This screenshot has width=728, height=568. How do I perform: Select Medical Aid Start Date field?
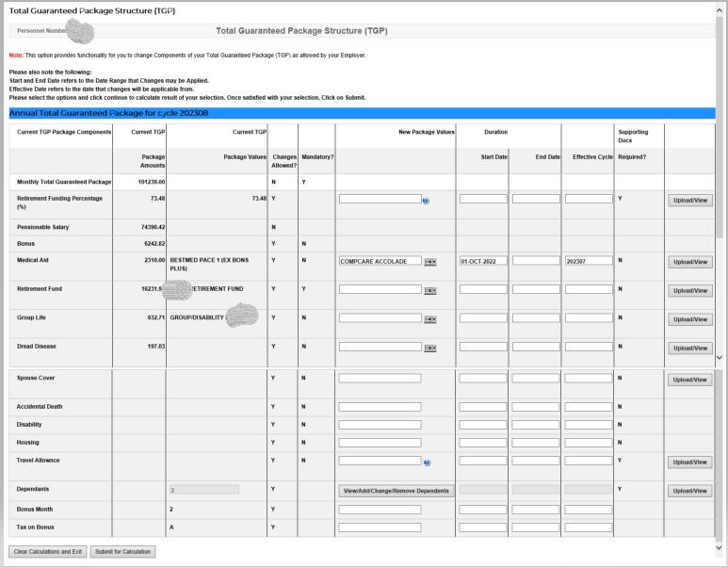point(482,261)
